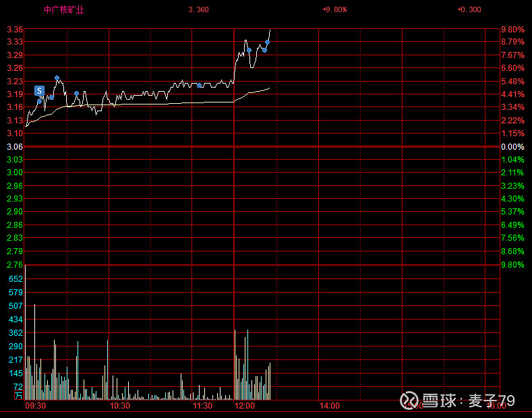Click the 652 volume axis label
This screenshot has width=532, height=418.
point(16,279)
